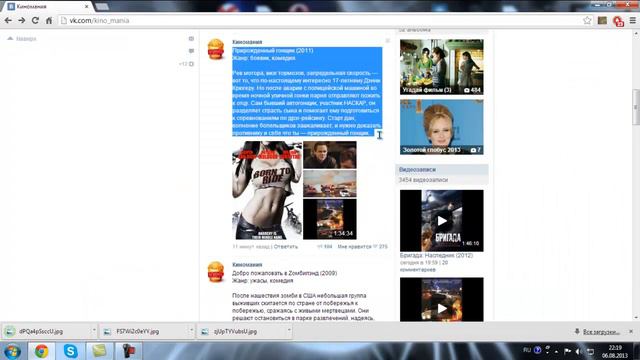Reload the vk.com page
Viewport: 640px width, 360px height.
pyautogui.click(x=35, y=20)
